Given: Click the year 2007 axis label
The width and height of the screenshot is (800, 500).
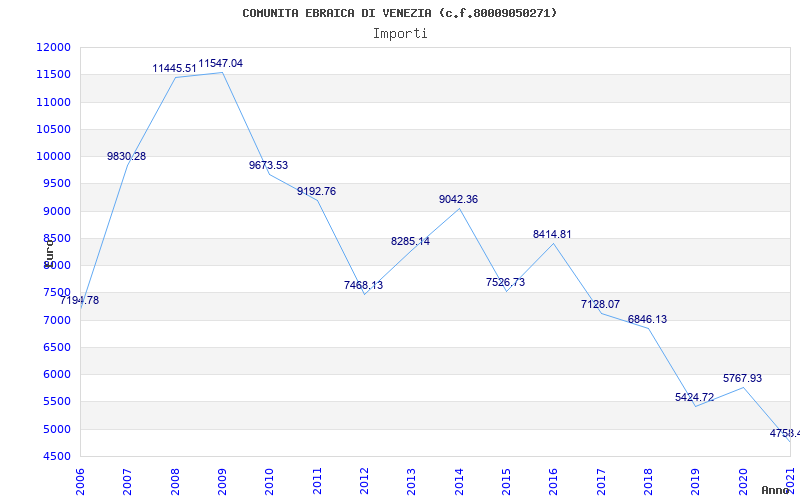Looking at the screenshot, I should (128, 481).
